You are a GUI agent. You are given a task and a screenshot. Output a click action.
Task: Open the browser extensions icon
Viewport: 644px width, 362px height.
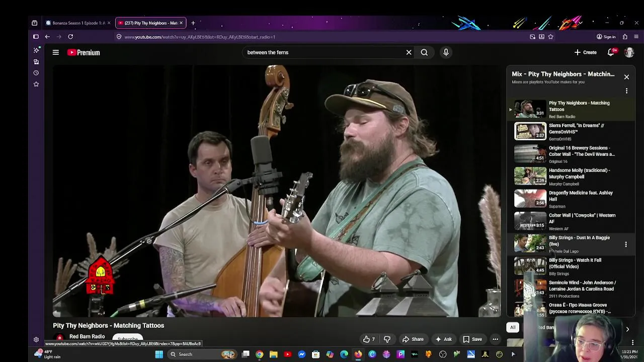coord(625,37)
